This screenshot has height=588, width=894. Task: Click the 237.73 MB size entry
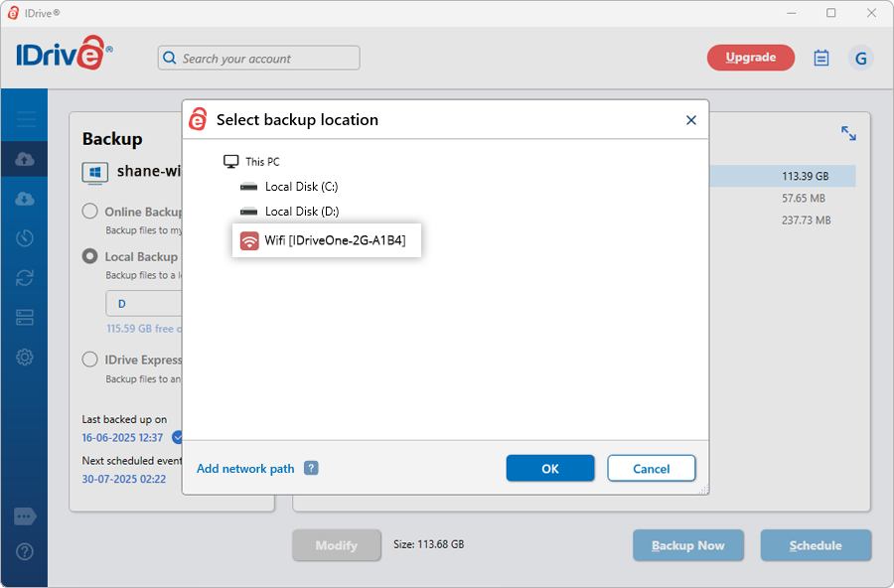807,220
